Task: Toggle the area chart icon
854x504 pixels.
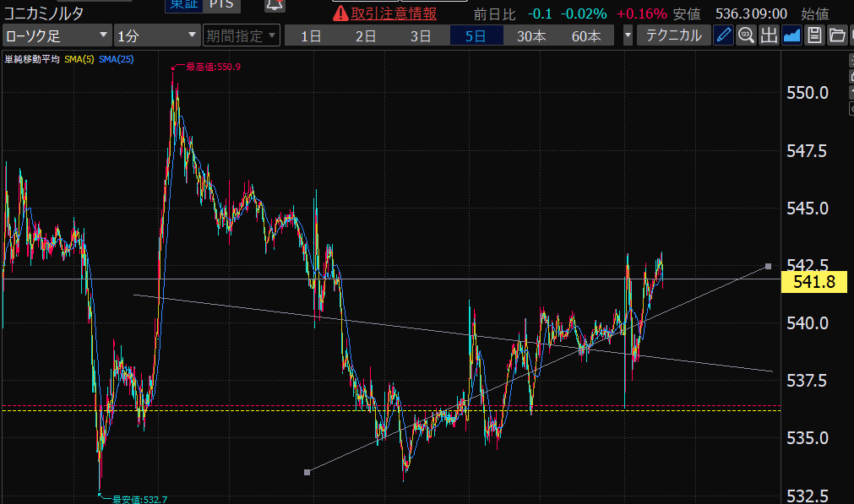Action: pos(791,35)
